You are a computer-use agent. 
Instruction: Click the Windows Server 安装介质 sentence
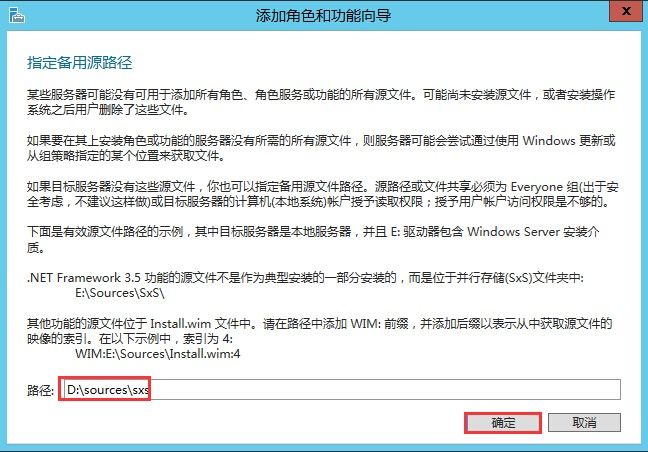(x=313, y=240)
